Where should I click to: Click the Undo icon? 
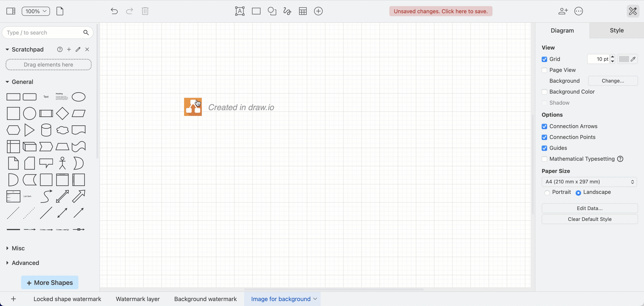coord(114,11)
